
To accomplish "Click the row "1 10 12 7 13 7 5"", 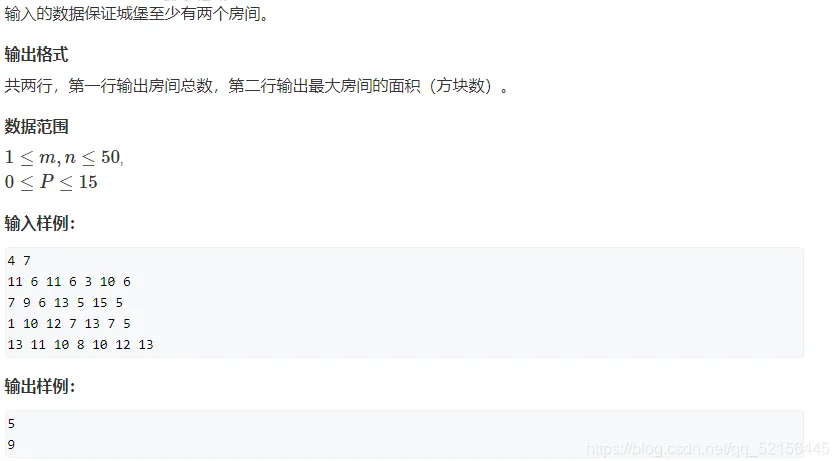I will pyautogui.click(x=69, y=324).
